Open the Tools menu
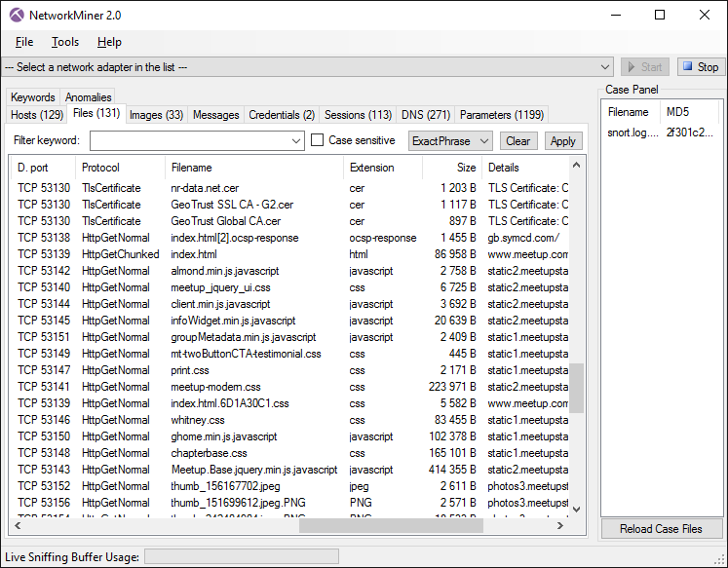Screen dimensions: 728x568 click(65, 42)
